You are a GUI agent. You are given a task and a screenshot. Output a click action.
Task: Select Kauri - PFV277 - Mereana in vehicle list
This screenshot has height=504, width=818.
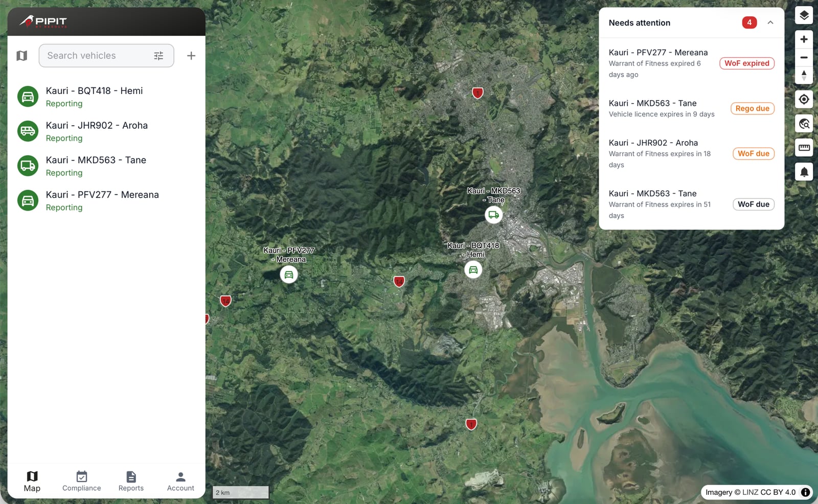click(106, 201)
